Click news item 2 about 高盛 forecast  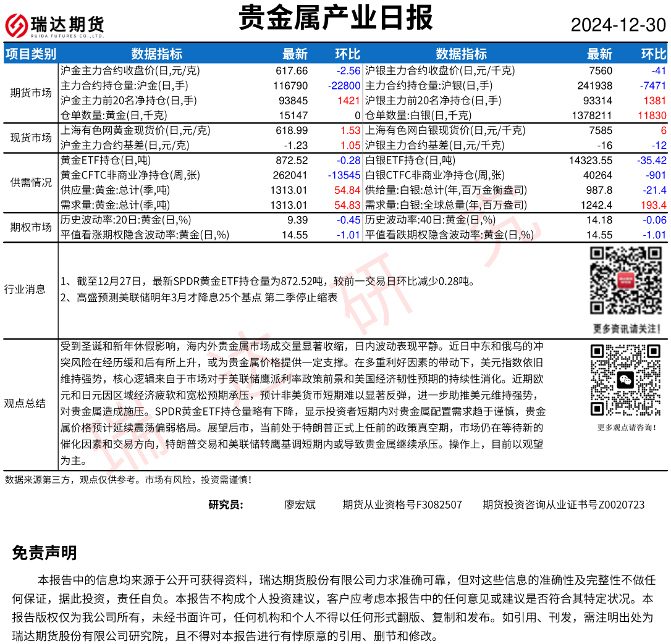[x=198, y=298]
